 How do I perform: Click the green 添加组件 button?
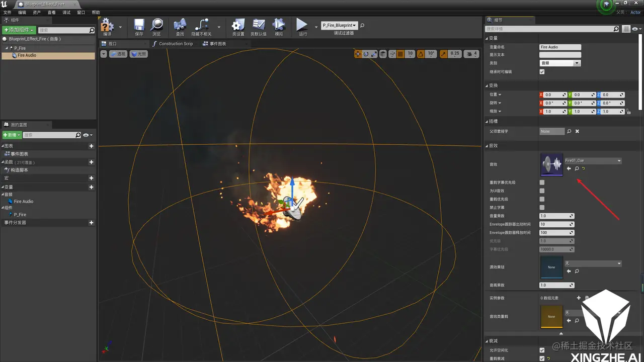(19, 30)
